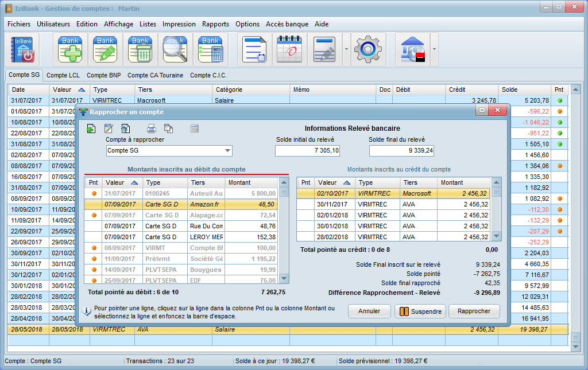Image resolution: width=588 pixels, height=370 pixels.
Task: Switch to the Compte BNP tab
Action: click(103, 75)
